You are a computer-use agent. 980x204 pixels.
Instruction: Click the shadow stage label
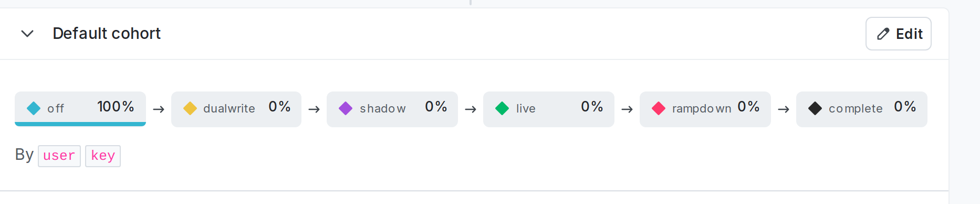[x=383, y=109]
